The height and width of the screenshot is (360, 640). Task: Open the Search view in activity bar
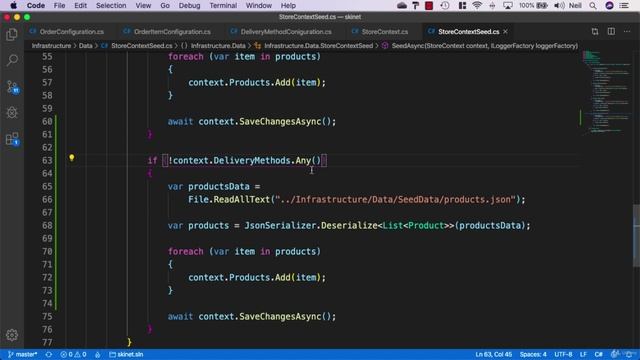click(x=12, y=60)
